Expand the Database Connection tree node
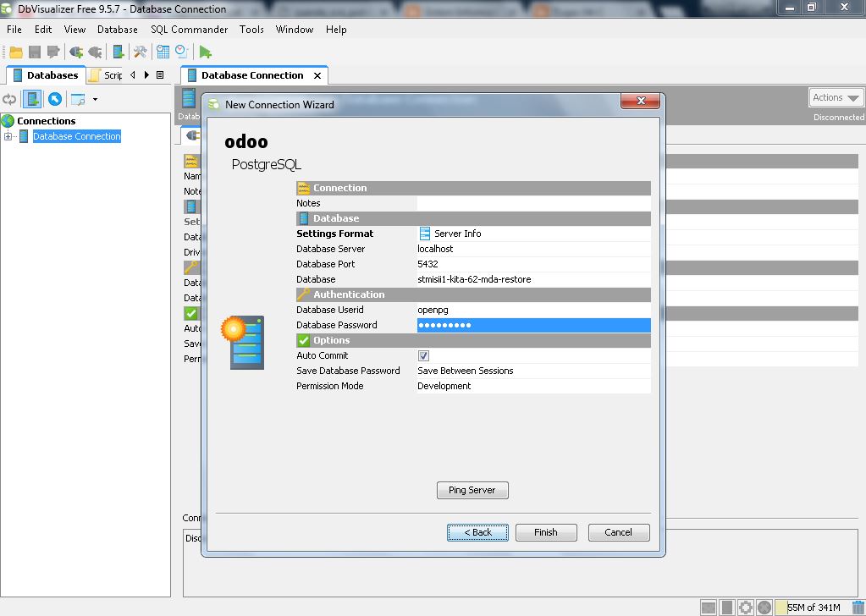Screen dimensions: 866x616 (8, 136)
